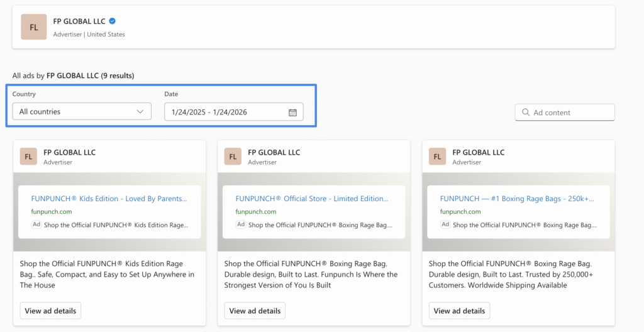Open FUNPUNCH #1 Boxing Rage Bags link
The height and width of the screenshot is (332, 644).
[518, 199]
